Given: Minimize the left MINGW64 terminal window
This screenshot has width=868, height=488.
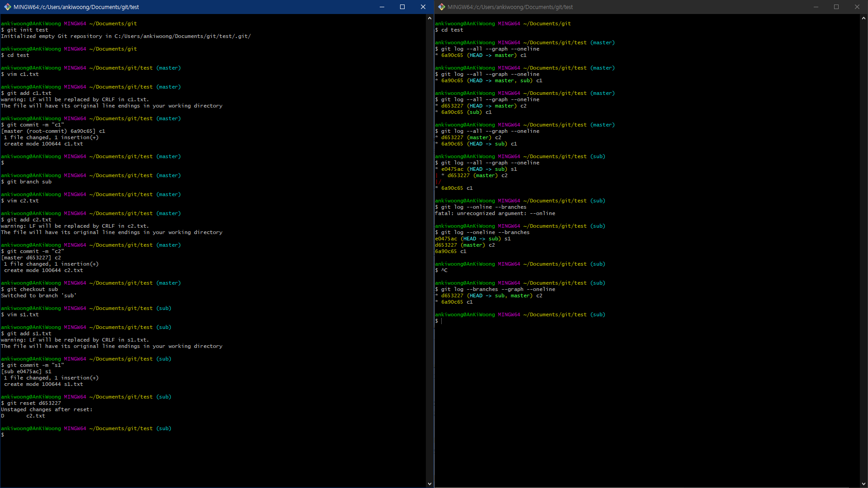Looking at the screenshot, I should pyautogui.click(x=382, y=7).
